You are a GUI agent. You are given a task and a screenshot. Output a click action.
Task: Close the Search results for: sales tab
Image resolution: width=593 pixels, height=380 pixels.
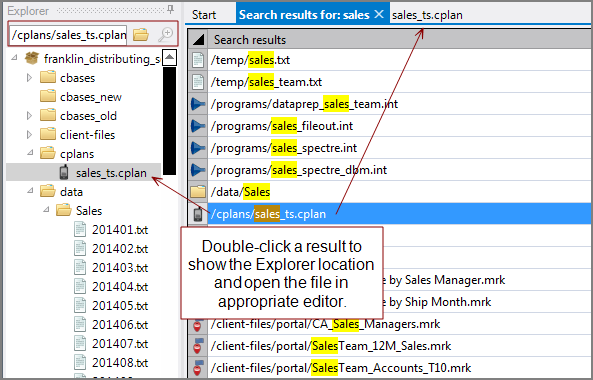pyautogui.click(x=379, y=14)
